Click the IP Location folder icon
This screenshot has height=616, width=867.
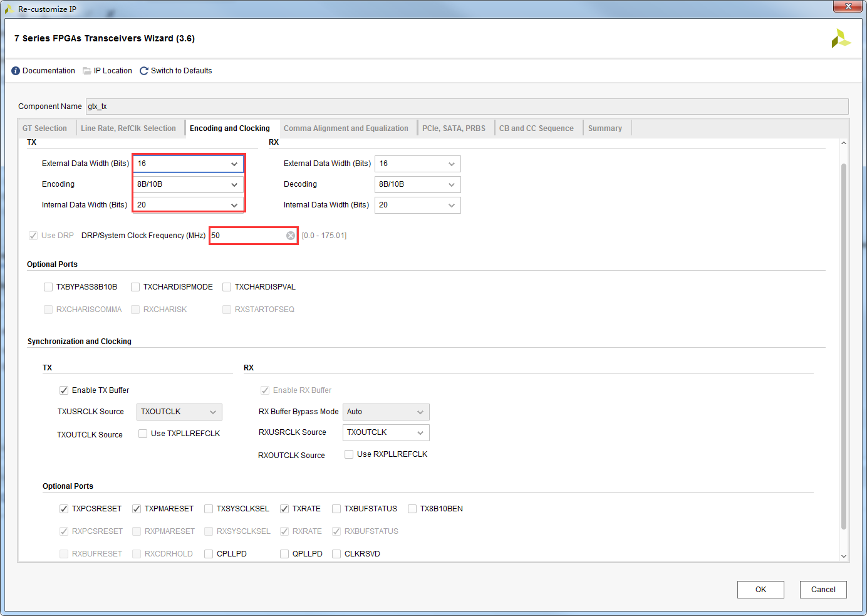87,71
